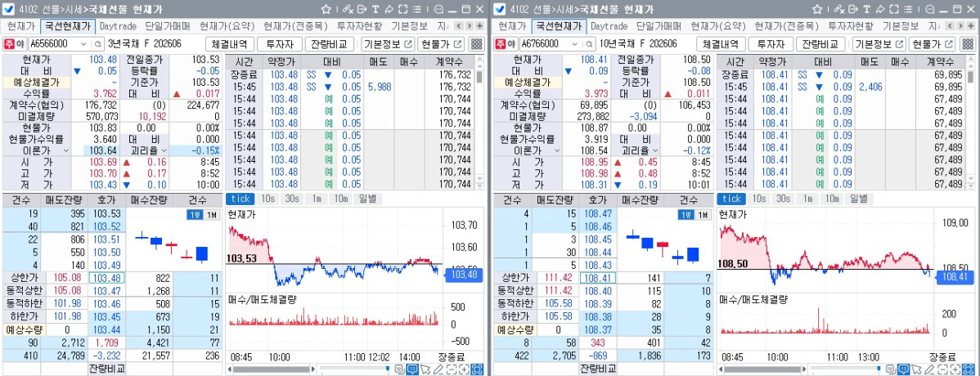Image resolution: width=980 pixels, height=376 pixels.
Task: Toggle the data tooltip balloon under the left chart
Action: pyautogui.click(x=412, y=369)
